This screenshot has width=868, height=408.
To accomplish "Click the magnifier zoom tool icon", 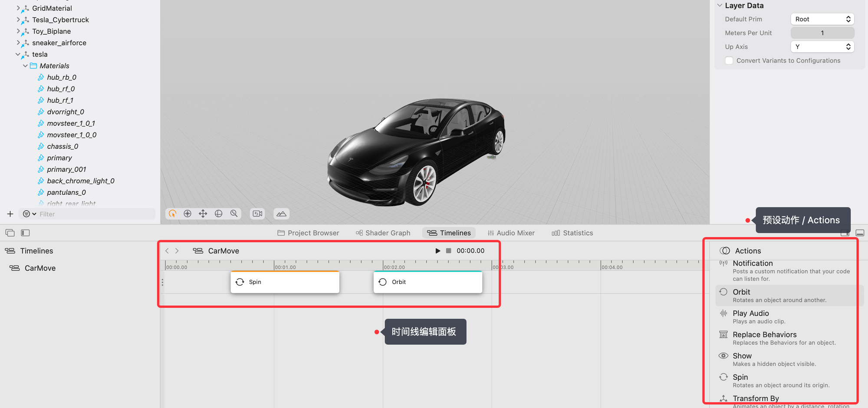I will click(234, 214).
